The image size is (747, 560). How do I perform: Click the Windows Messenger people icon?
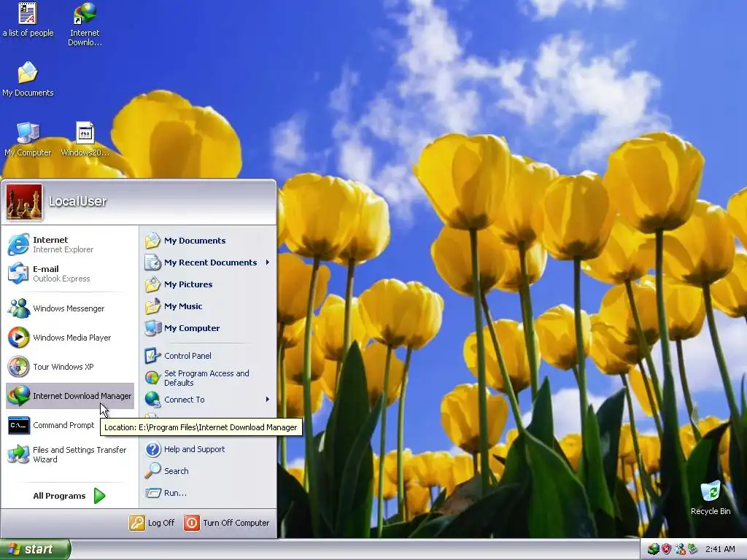click(x=18, y=308)
